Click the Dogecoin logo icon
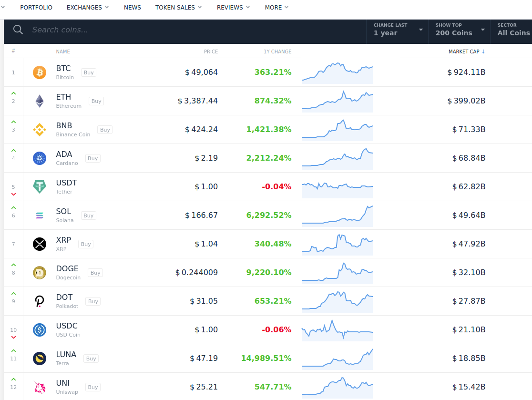 (x=40, y=273)
